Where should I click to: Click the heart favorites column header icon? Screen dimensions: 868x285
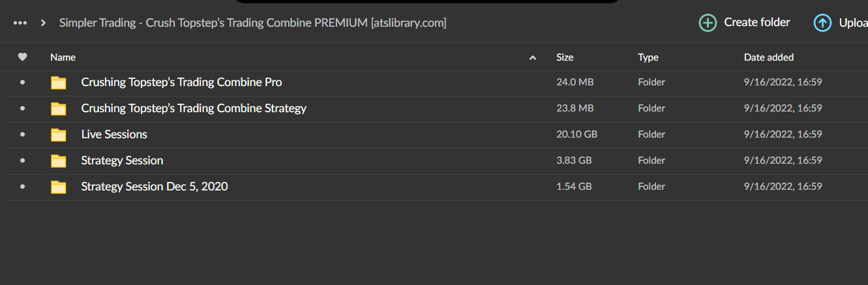coord(22,57)
